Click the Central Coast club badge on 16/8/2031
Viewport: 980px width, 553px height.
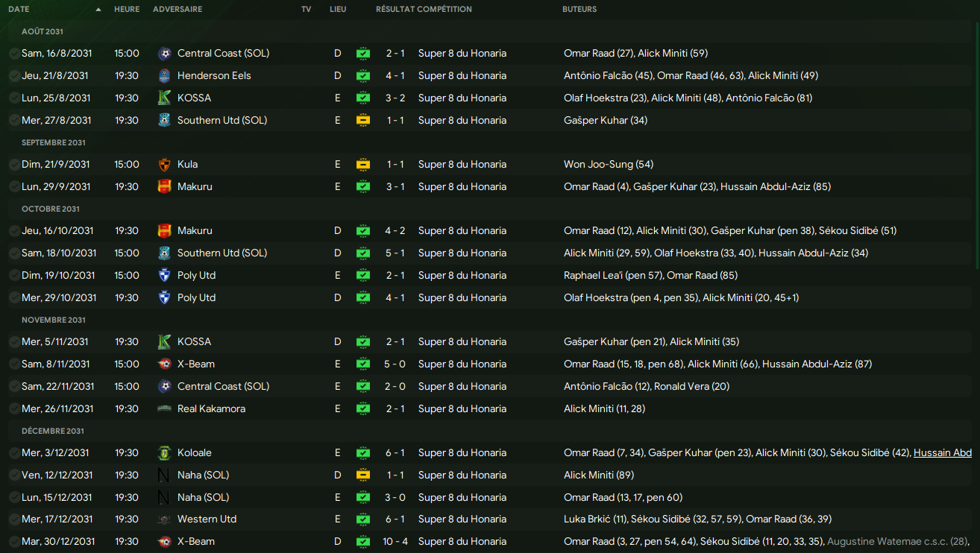coord(165,54)
